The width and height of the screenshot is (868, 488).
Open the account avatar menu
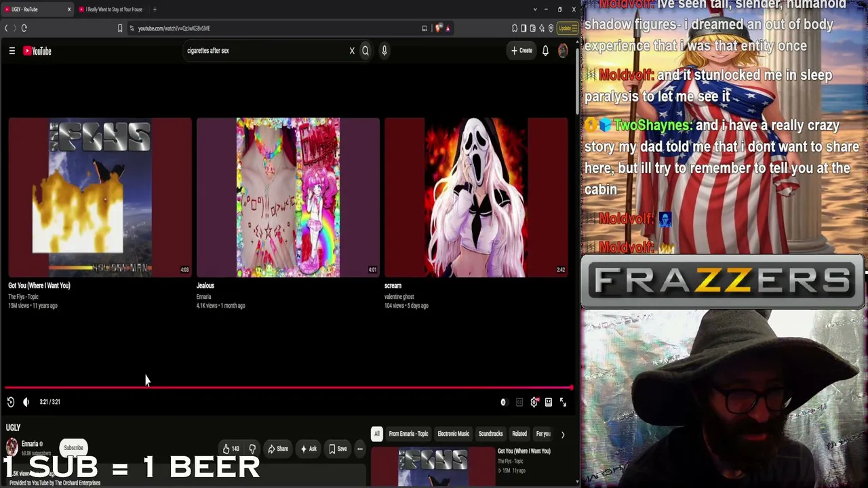pos(562,51)
